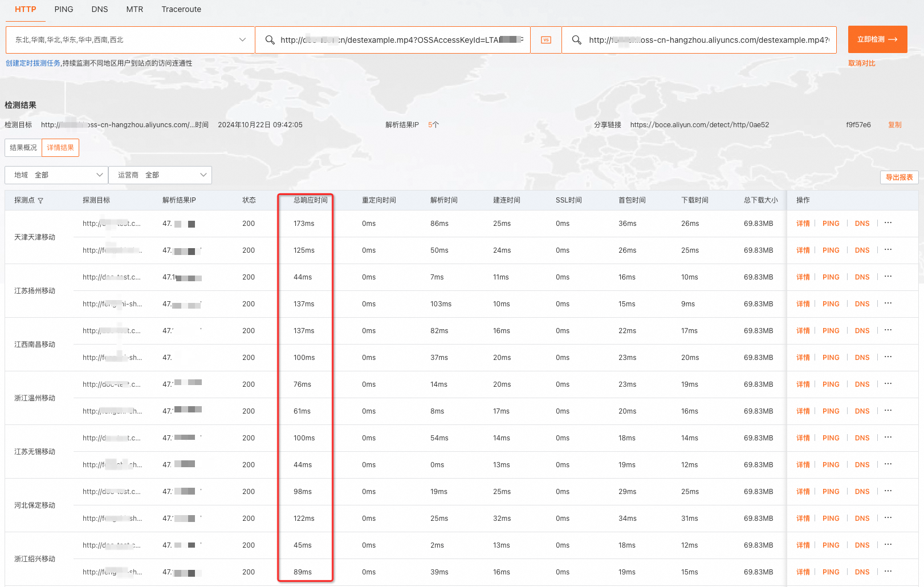Open more options for 江苏扬州移动 137ms row
Screen dimensions: 924x587
[888, 303]
